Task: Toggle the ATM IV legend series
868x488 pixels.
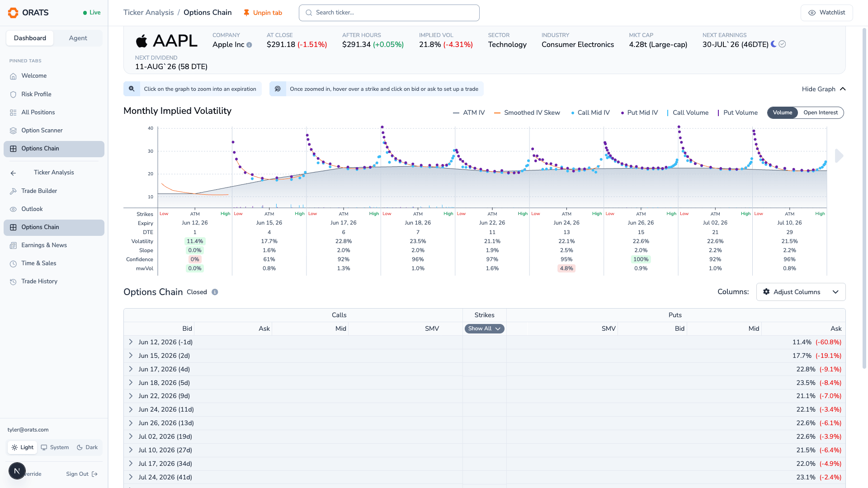Action: point(469,113)
